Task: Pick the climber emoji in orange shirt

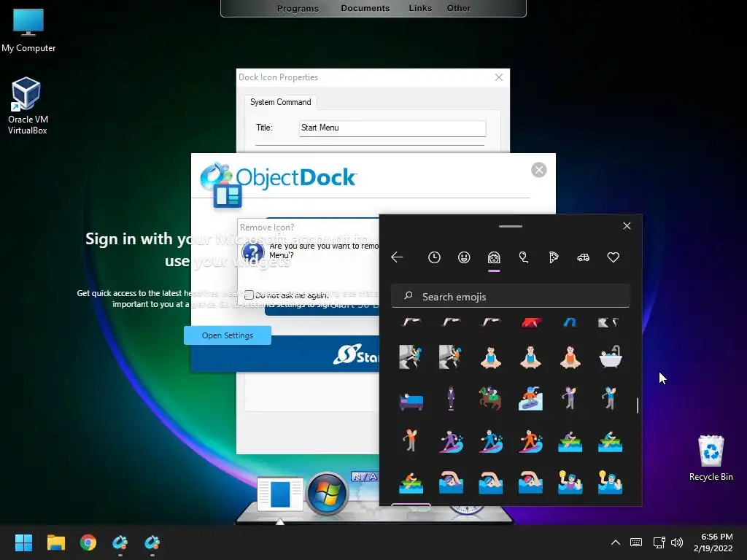Action: point(451,357)
